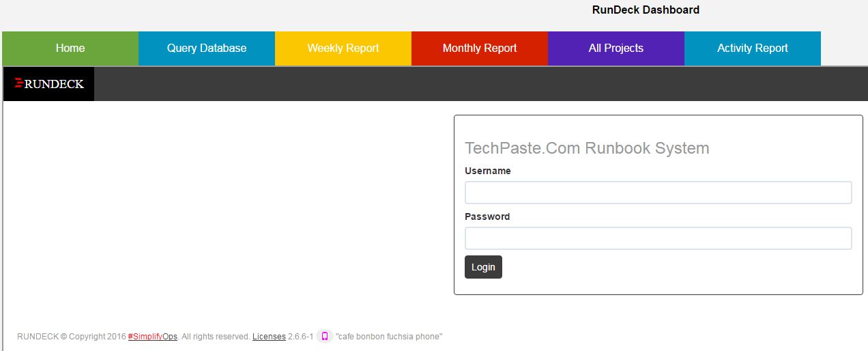Viewport: 868px width, 351px height.
Task: Click the Rundeck logo in header
Action: tap(49, 84)
